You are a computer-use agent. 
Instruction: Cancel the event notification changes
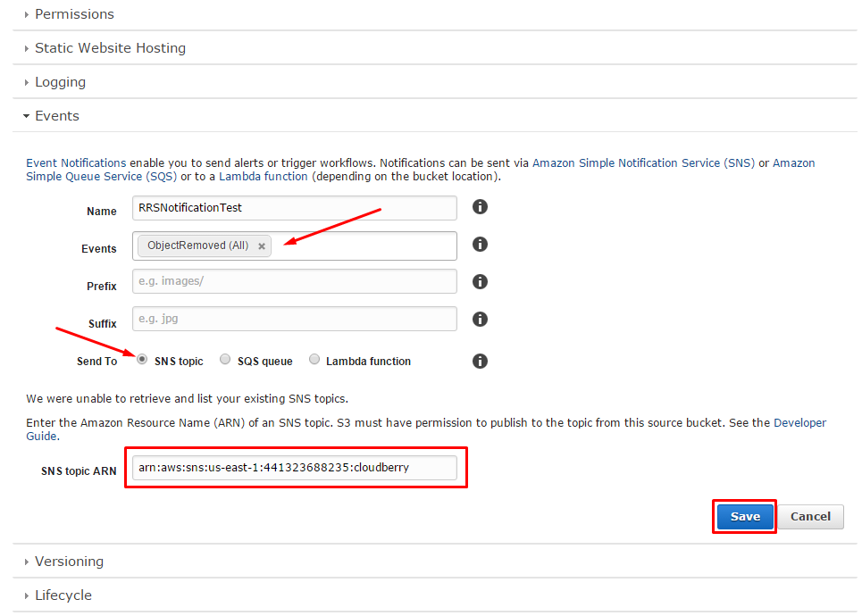(x=810, y=517)
